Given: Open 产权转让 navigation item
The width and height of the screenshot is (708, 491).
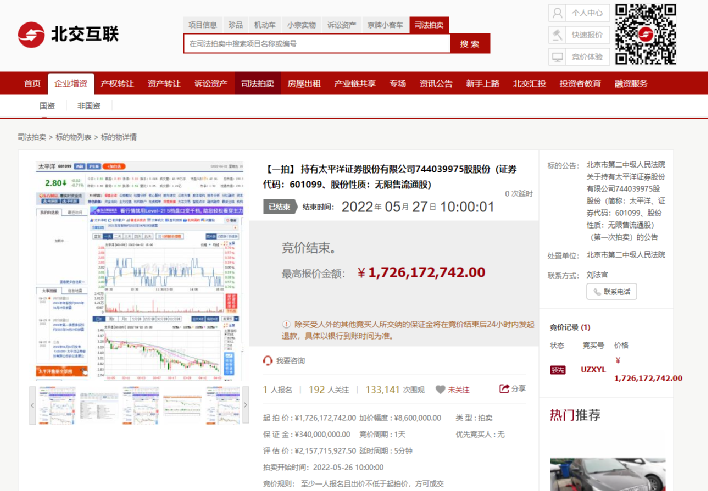Looking at the screenshot, I should tap(117, 84).
